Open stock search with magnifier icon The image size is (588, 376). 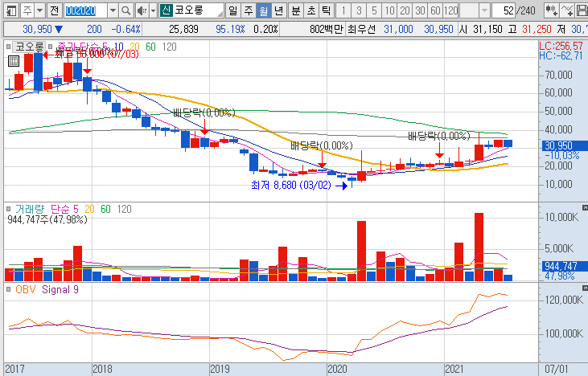(126, 10)
